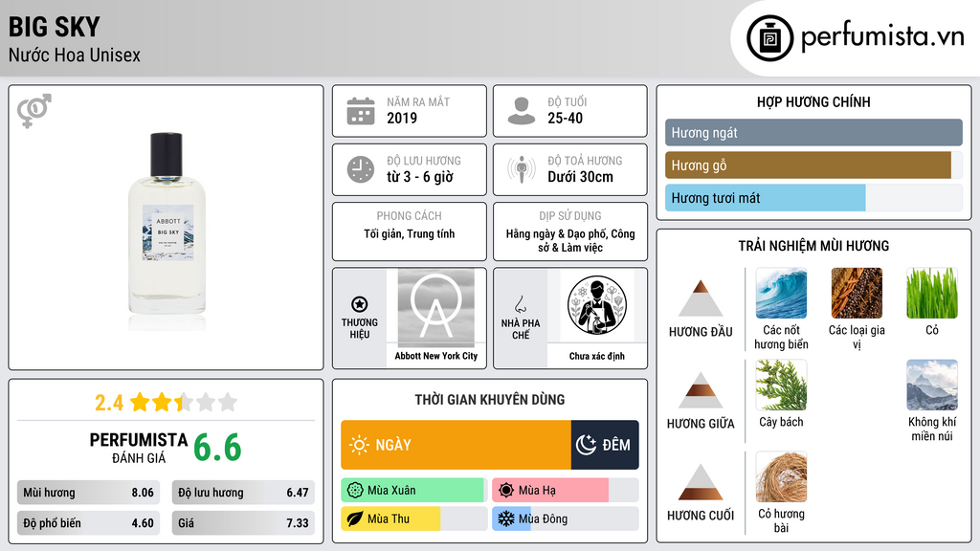Select the mountain air Không khí miền núi thumbnail
Image resolution: width=980 pixels, height=551 pixels.
(x=932, y=385)
